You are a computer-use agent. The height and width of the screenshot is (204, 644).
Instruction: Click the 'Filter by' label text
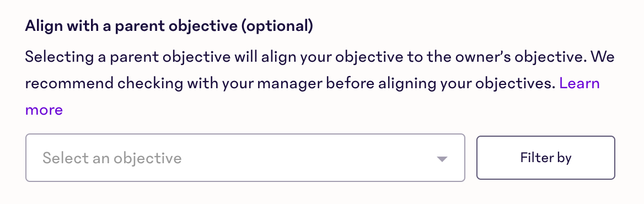click(x=545, y=158)
